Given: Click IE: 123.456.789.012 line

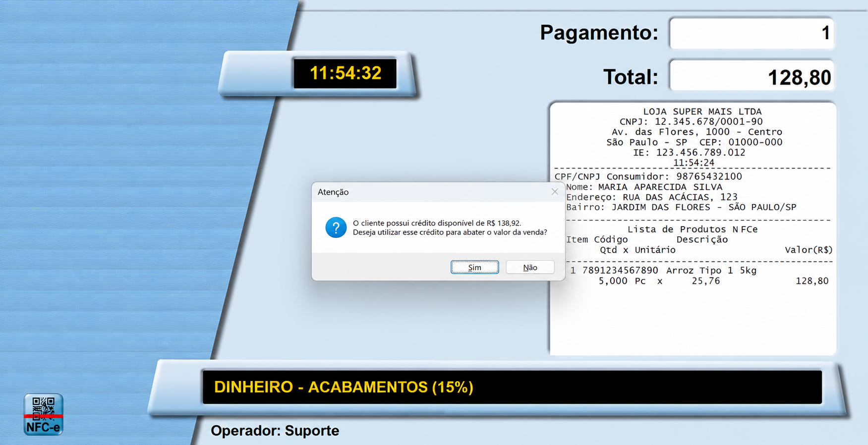Looking at the screenshot, I should [689, 153].
